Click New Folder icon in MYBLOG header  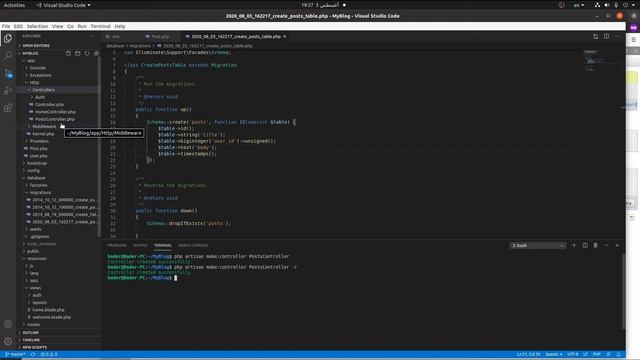tap(78, 53)
